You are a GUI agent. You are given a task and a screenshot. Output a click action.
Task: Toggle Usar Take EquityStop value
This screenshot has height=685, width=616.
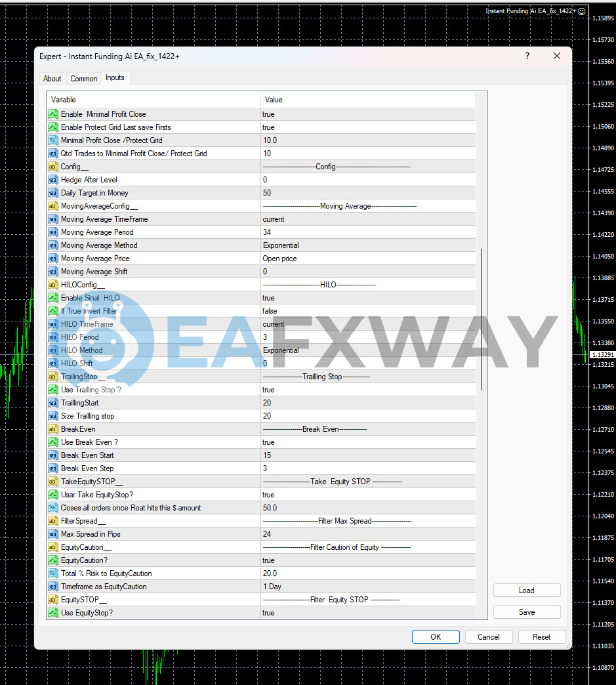pos(368,495)
